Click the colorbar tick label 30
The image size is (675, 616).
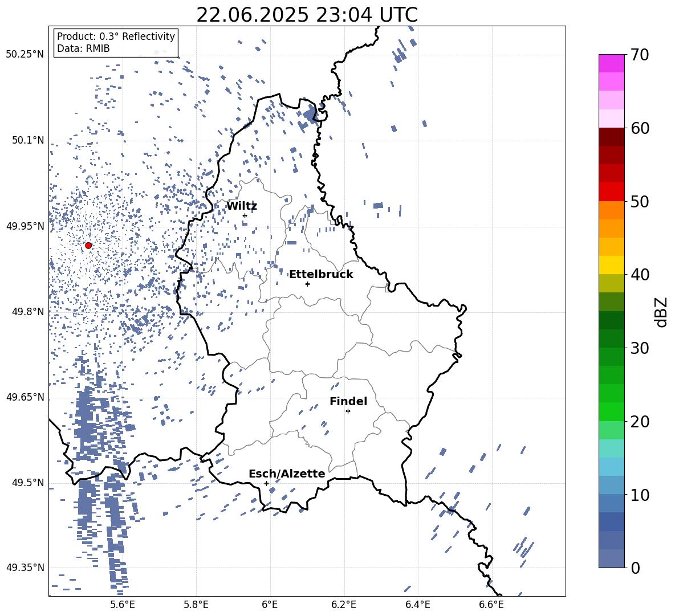click(640, 348)
